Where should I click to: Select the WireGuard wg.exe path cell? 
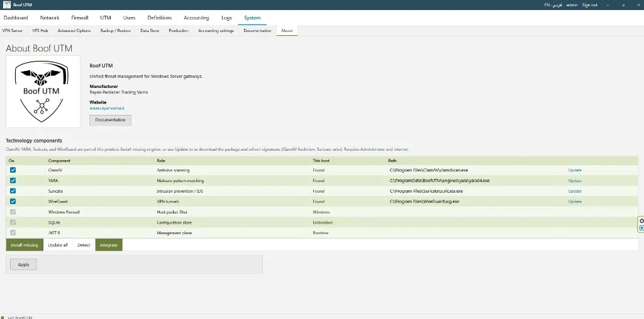coord(425,202)
